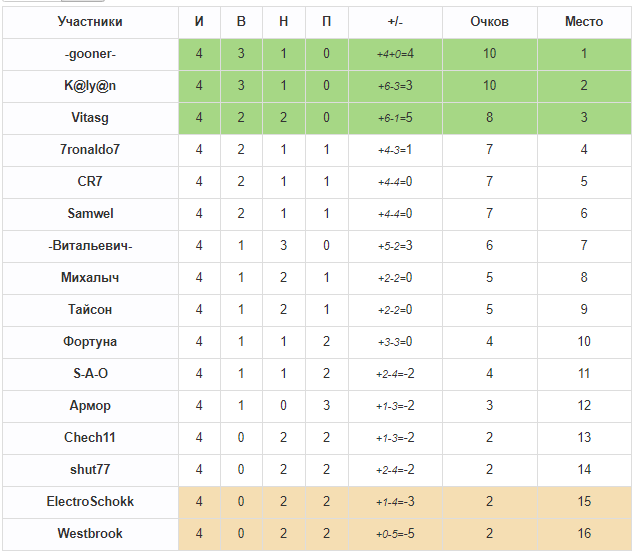Click Vitasg in participants list
The height and width of the screenshot is (553, 637).
tap(90, 117)
